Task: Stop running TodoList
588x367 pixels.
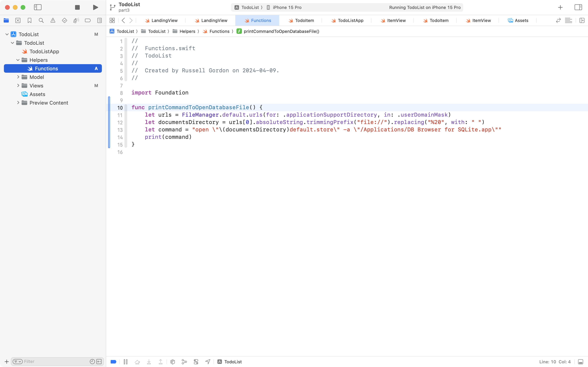Action: coord(77,7)
